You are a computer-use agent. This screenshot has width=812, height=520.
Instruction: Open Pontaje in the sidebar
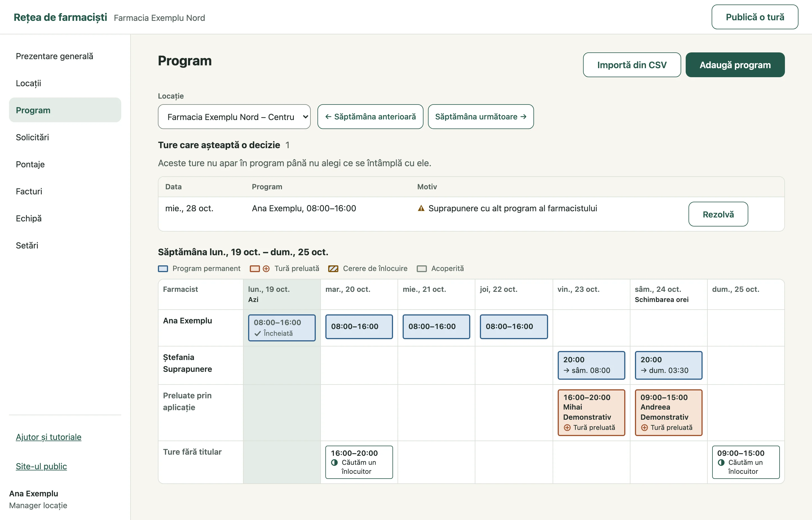click(x=65, y=164)
